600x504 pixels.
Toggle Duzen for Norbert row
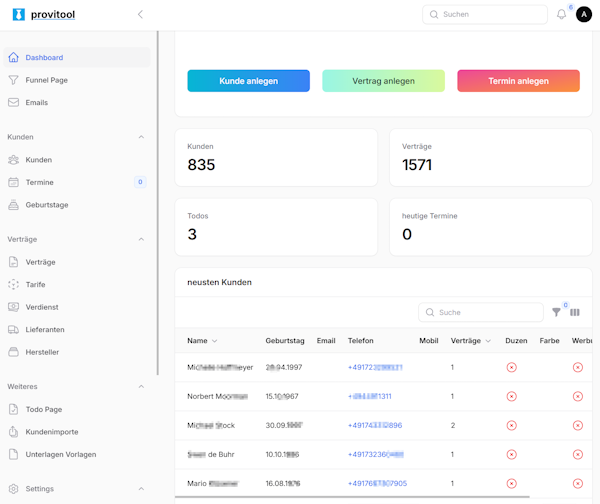point(512,396)
